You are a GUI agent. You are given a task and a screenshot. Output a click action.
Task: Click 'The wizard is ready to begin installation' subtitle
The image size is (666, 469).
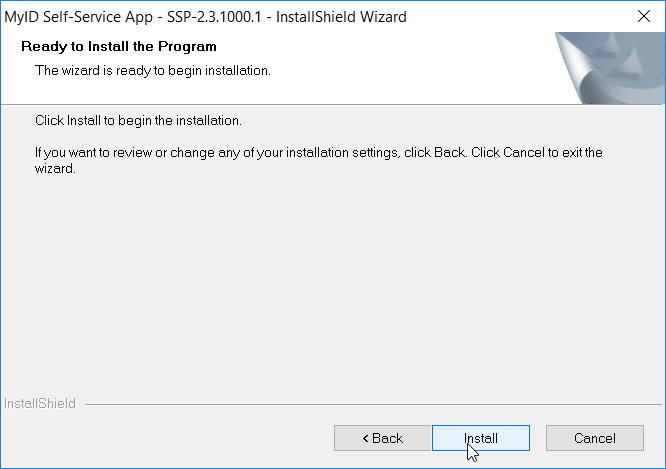click(153, 71)
